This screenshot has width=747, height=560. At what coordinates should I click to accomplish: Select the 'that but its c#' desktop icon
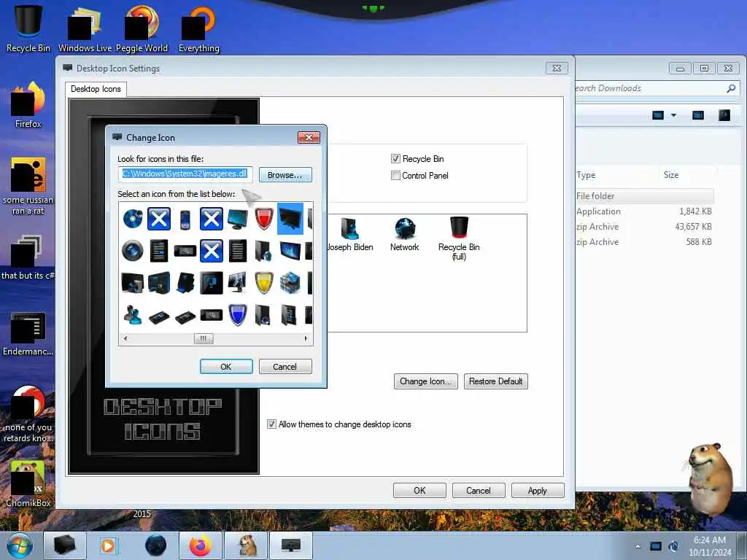[28, 257]
